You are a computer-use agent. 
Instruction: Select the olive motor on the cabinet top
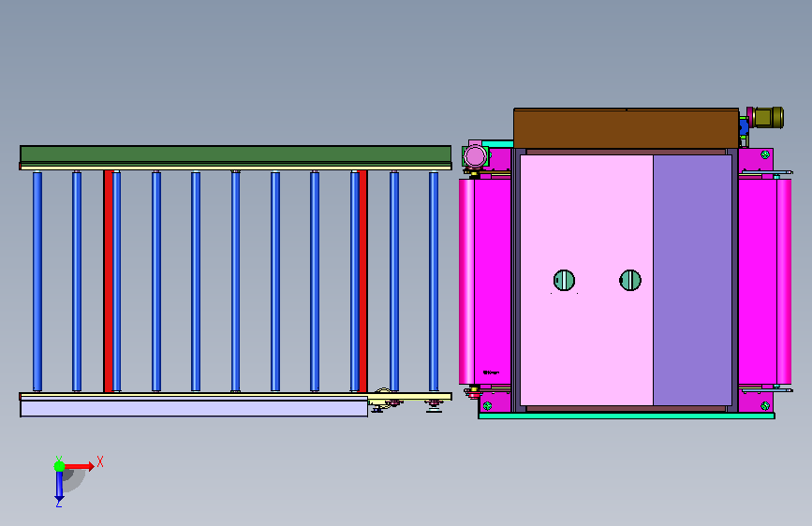pyautogui.click(x=768, y=118)
